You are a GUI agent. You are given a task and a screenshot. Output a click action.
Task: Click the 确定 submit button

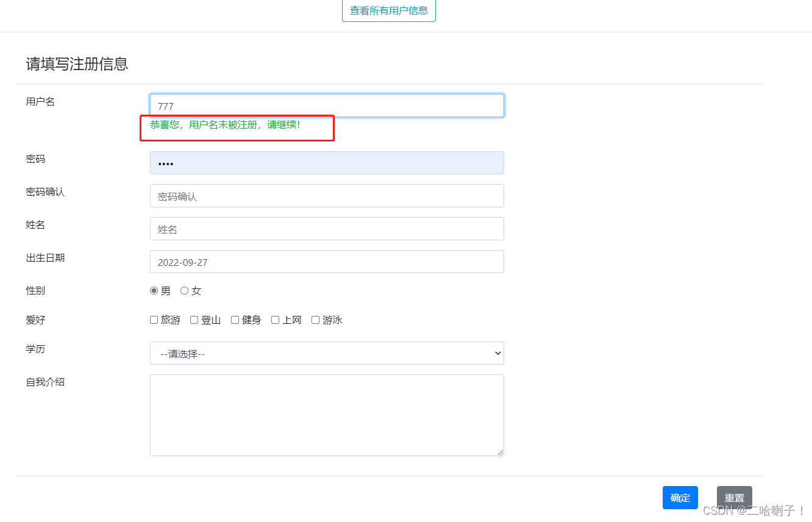coord(680,498)
